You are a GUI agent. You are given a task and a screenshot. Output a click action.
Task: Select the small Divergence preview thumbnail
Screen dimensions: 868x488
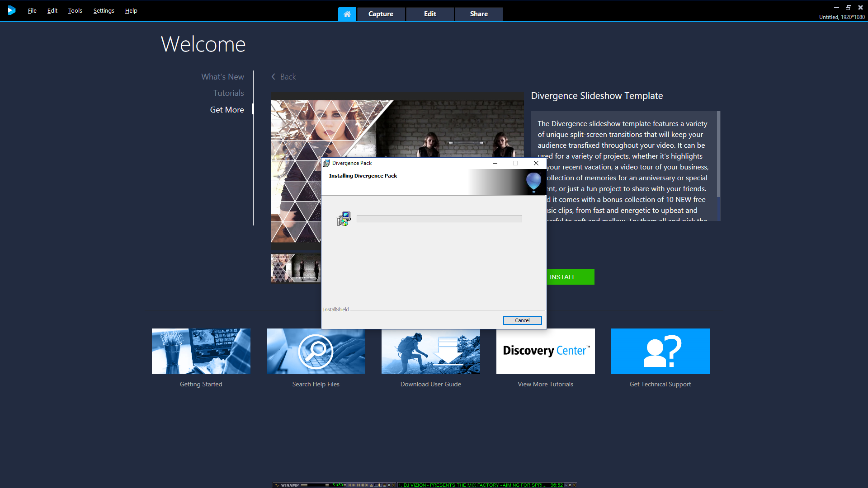(296, 268)
